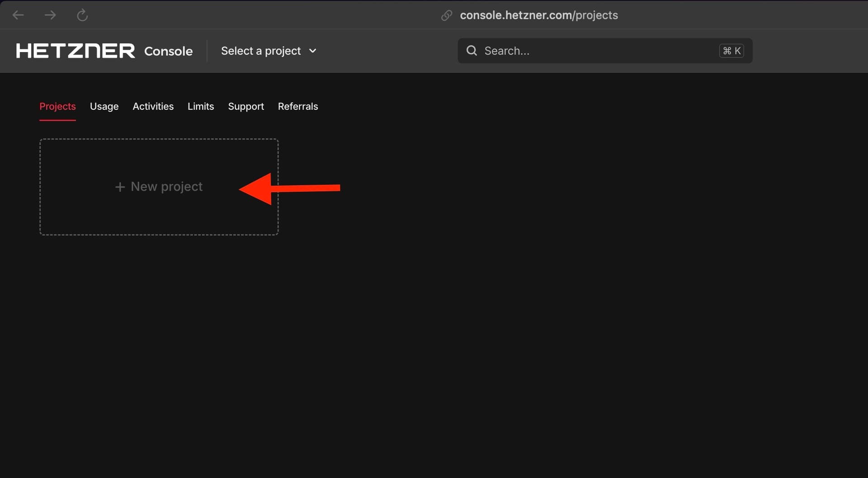This screenshot has width=868, height=478.
Task: Reload the page using the refresh icon
Action: [x=82, y=15]
